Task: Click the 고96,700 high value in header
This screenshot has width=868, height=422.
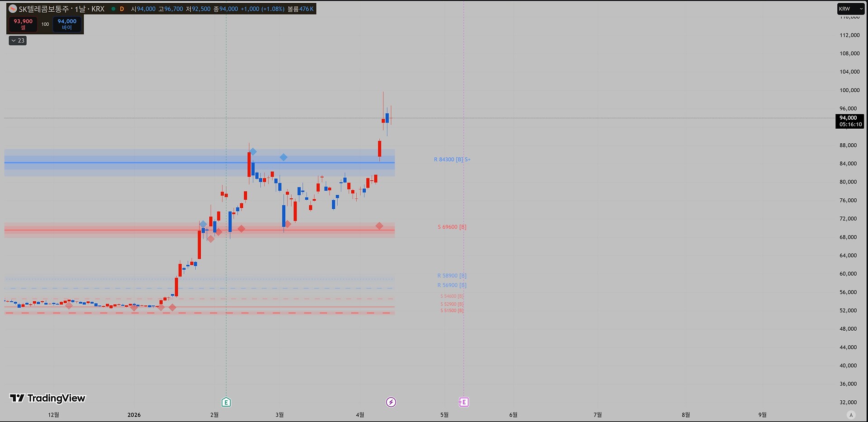Action: click(170, 9)
